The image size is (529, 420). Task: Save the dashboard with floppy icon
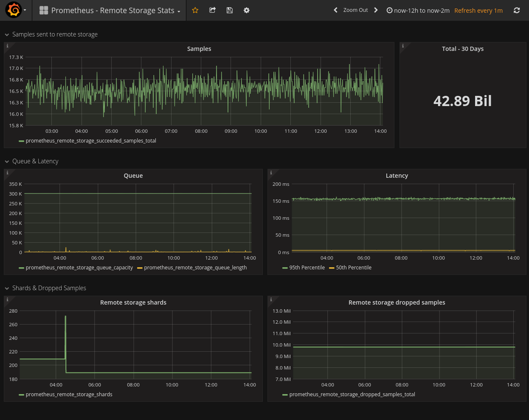coord(230,10)
